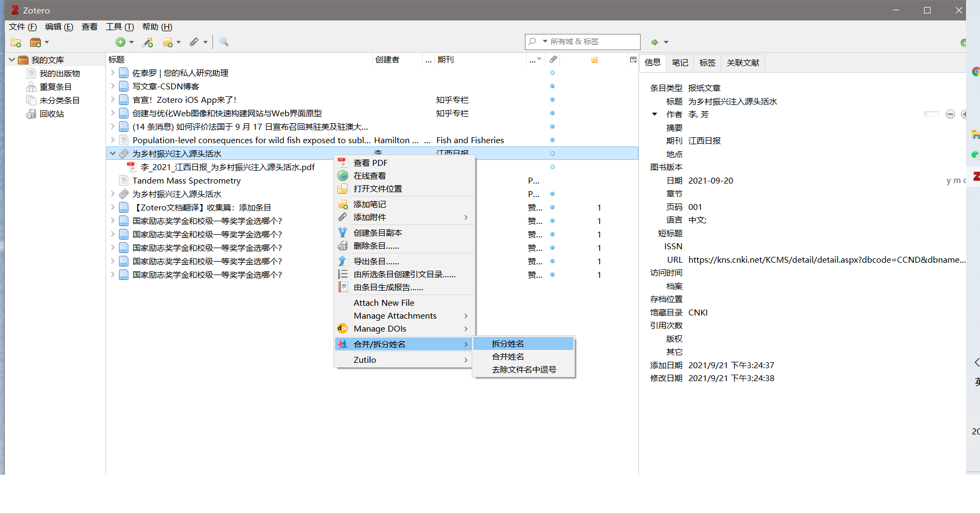Toggle the 作者 creator type arrow
980x513 pixels.
tap(655, 114)
